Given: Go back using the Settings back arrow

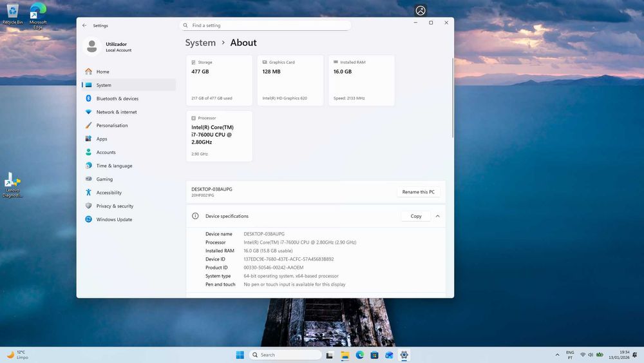Looking at the screenshot, I should tap(84, 26).
